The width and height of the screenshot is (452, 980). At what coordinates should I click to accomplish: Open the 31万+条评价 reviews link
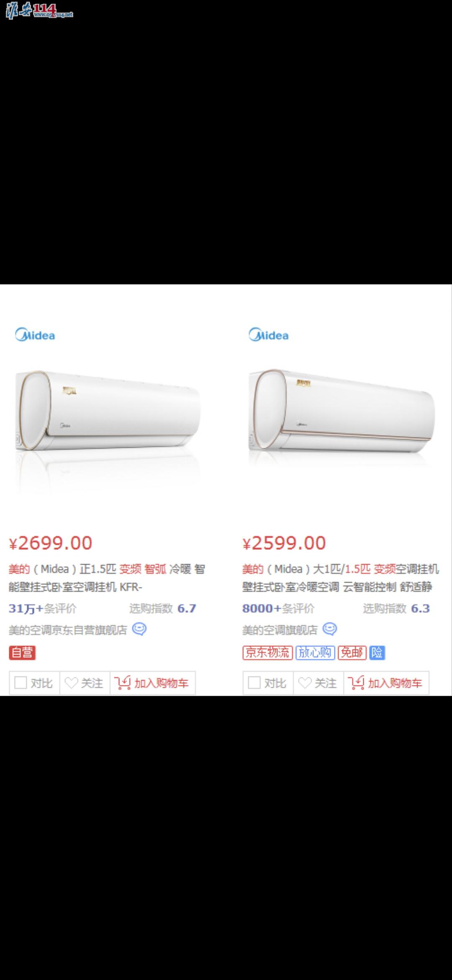click(x=43, y=609)
